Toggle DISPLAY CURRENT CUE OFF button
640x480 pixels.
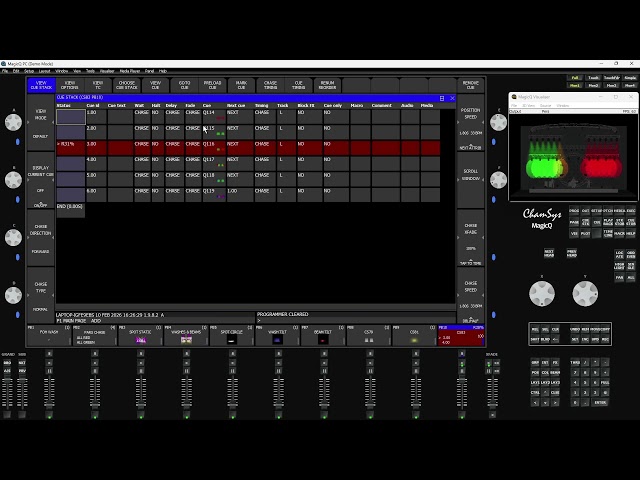(40, 180)
